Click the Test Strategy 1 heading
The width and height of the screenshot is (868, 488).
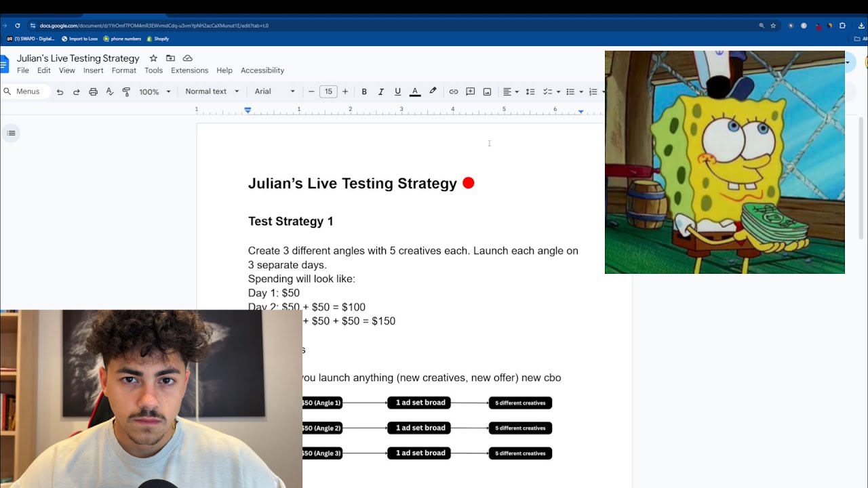[291, 221]
